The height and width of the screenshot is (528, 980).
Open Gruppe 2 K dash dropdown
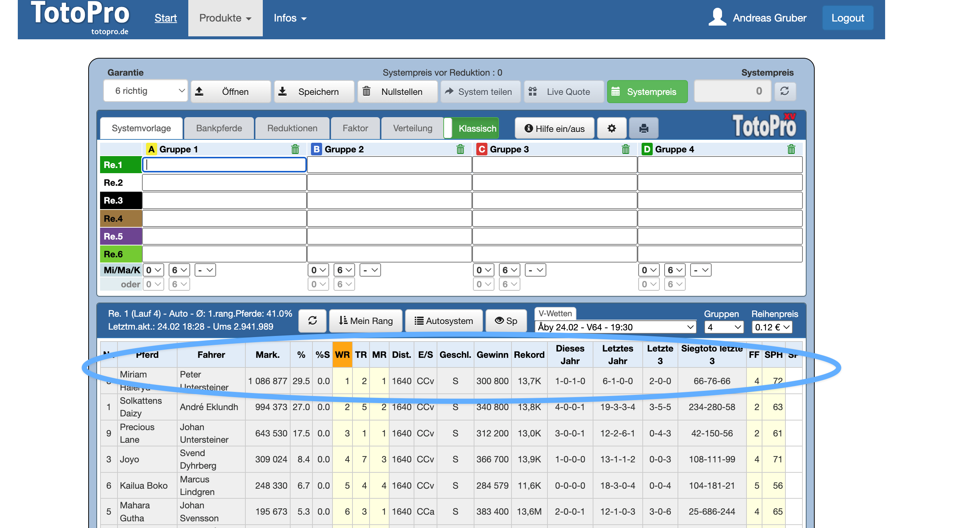pos(370,270)
